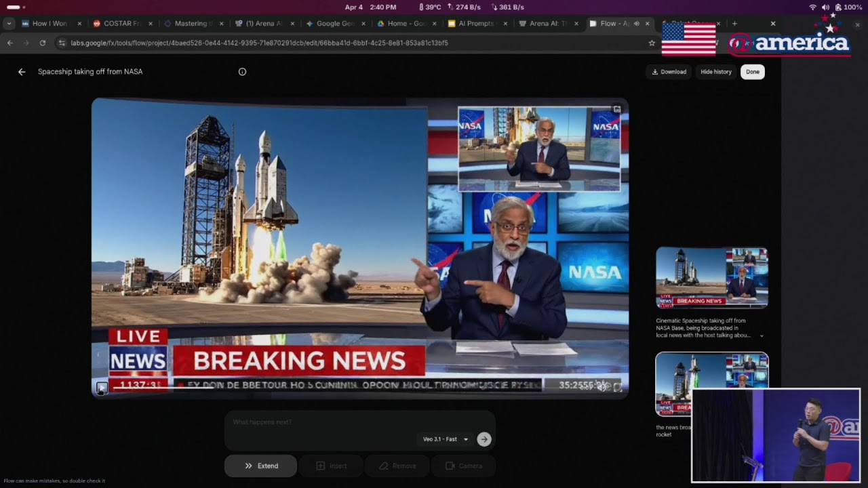Mute the video with the volume icon
Viewport: 868px width, 488px height.
click(601, 387)
